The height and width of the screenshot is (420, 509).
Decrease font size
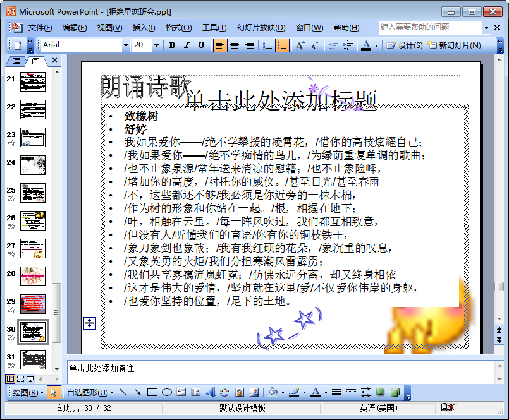(x=314, y=45)
